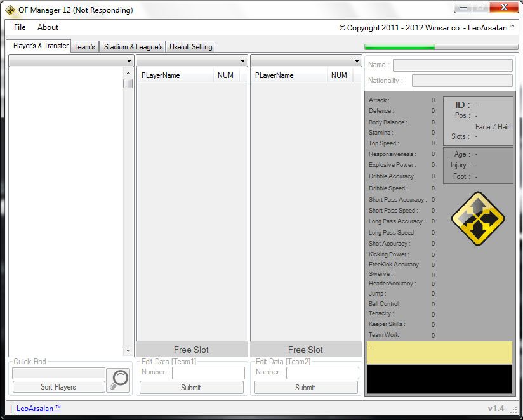Follow the LeoArsalan link in status bar
The height and width of the screenshot is (420, 523).
tap(39, 409)
